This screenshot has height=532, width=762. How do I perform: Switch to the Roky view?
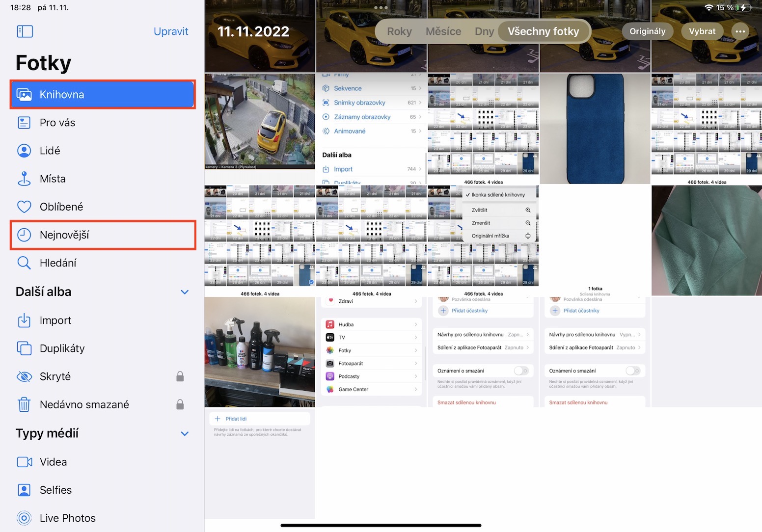pyautogui.click(x=399, y=31)
